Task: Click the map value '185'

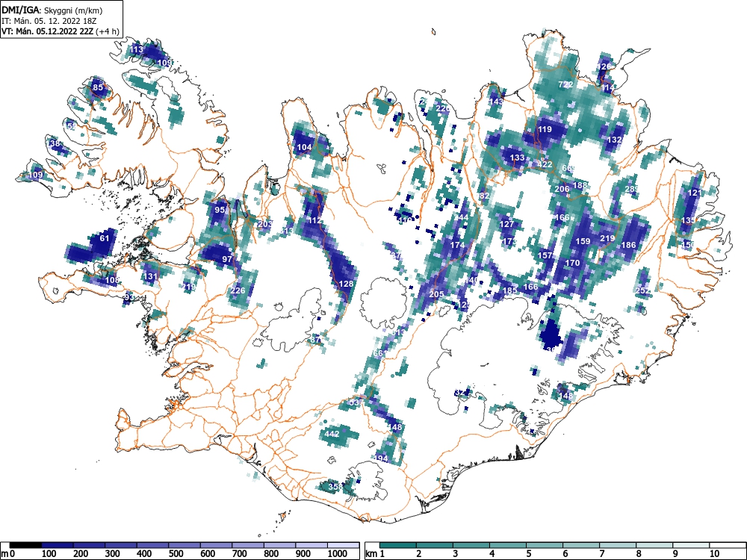Action: pos(509,290)
